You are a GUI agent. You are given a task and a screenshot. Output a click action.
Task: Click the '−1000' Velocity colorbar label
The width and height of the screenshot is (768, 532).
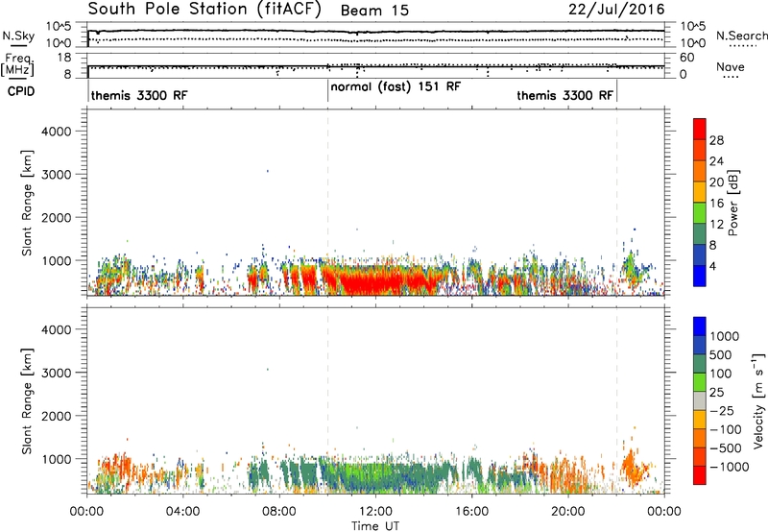pyautogui.click(x=729, y=467)
